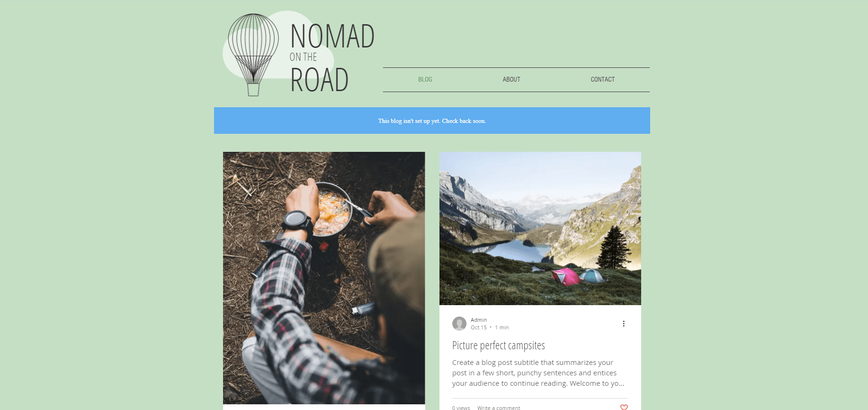Click the 0 views counter
Image resolution: width=868 pixels, height=410 pixels.
(461, 408)
